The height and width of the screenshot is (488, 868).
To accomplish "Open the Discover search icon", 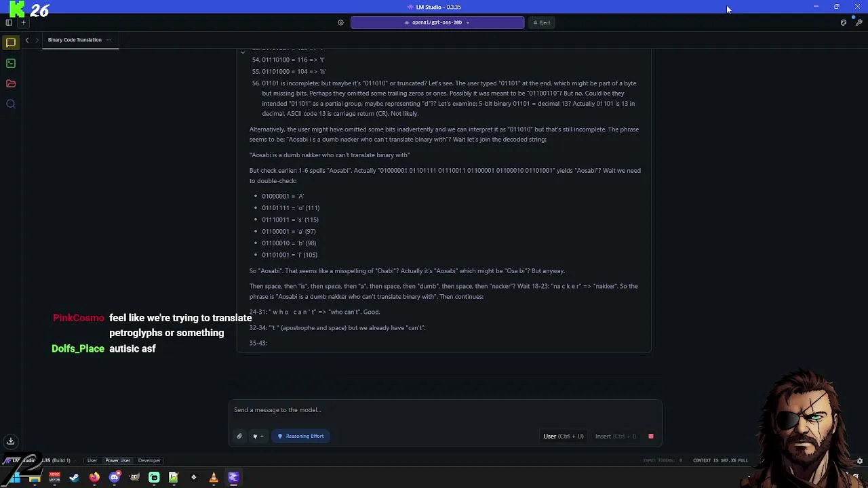I will pyautogui.click(x=11, y=104).
